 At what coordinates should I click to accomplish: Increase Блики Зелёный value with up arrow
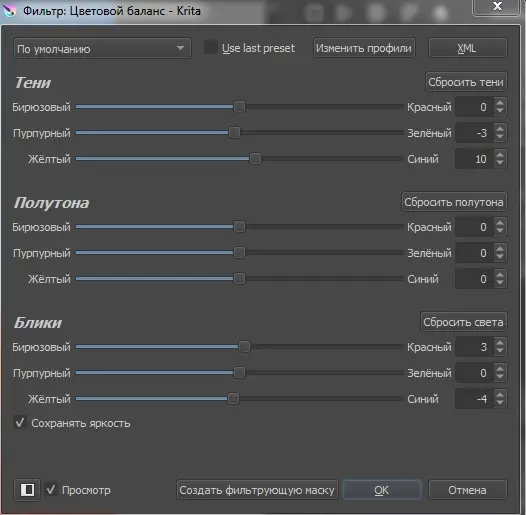click(x=500, y=368)
